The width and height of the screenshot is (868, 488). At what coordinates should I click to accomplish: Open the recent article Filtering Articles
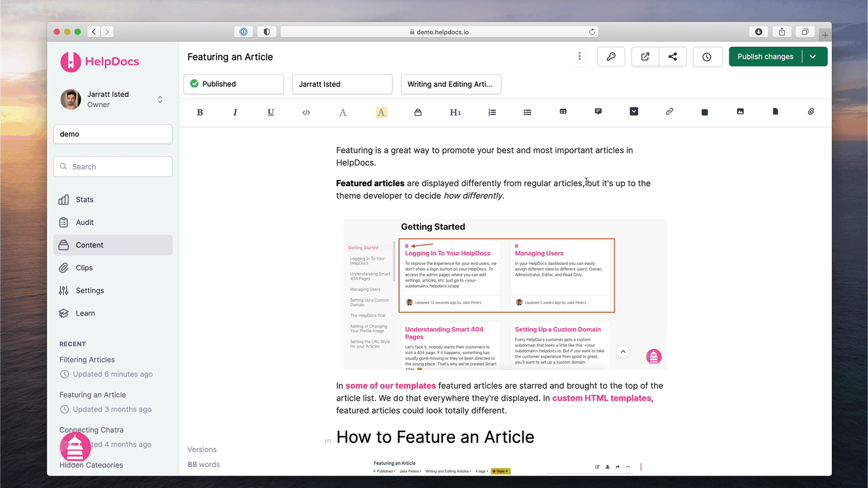pos(87,360)
